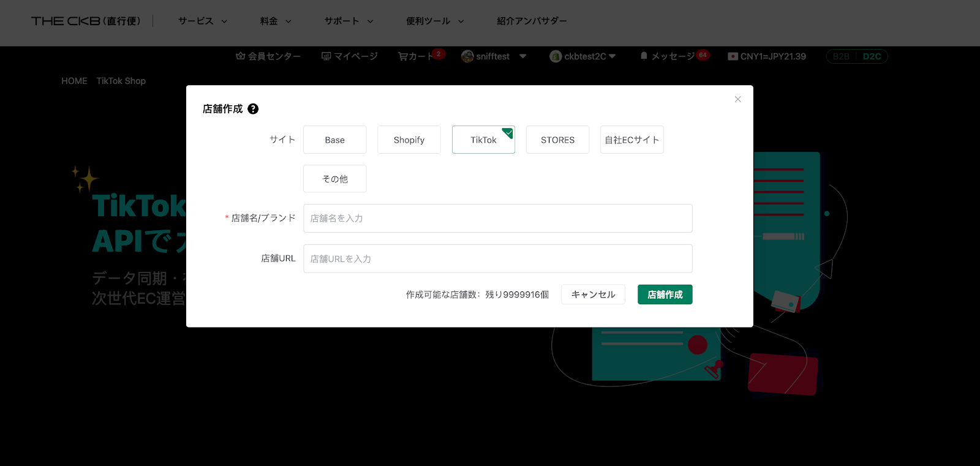Open 紹介アンバサダー page
Viewport: 980px width, 466px height.
point(532,21)
